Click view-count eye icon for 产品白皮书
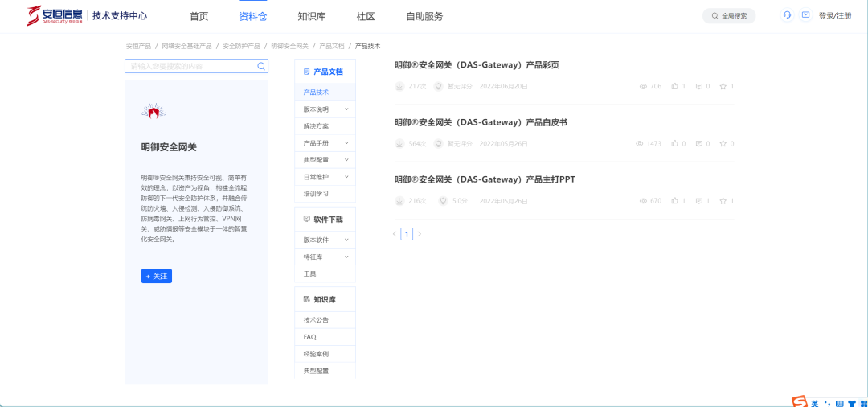Viewport: 868px width, 407px height. coord(640,144)
